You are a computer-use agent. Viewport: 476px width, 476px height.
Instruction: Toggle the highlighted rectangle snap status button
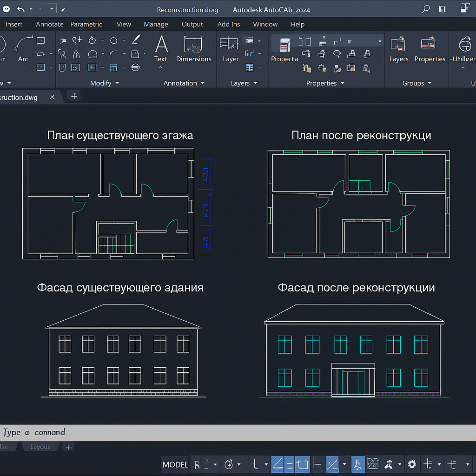click(302, 464)
